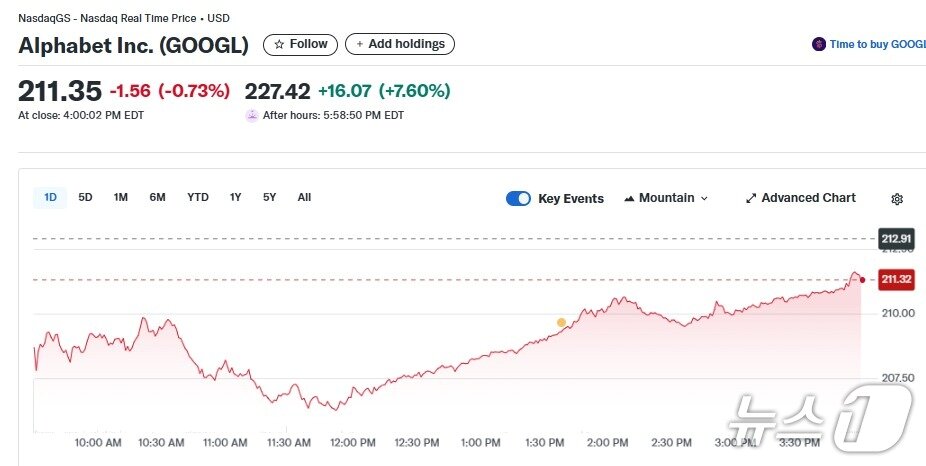Screen dimensions: 926x466
Task: Select the 1M range tab
Action: [x=120, y=198]
